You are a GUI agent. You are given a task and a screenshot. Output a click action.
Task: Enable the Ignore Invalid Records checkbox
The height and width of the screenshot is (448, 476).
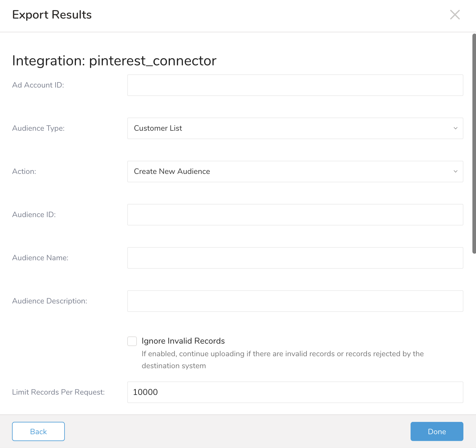(132, 341)
